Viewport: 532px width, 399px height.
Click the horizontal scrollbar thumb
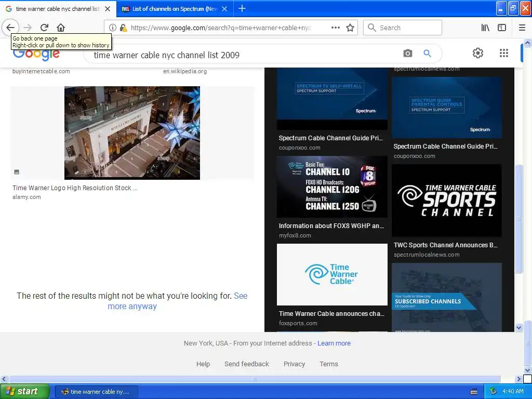254,379
